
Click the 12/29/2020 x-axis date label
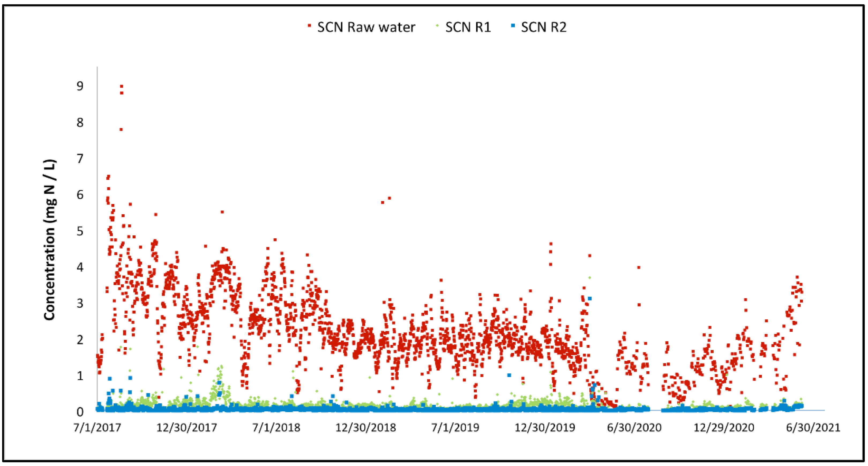[x=723, y=427]
